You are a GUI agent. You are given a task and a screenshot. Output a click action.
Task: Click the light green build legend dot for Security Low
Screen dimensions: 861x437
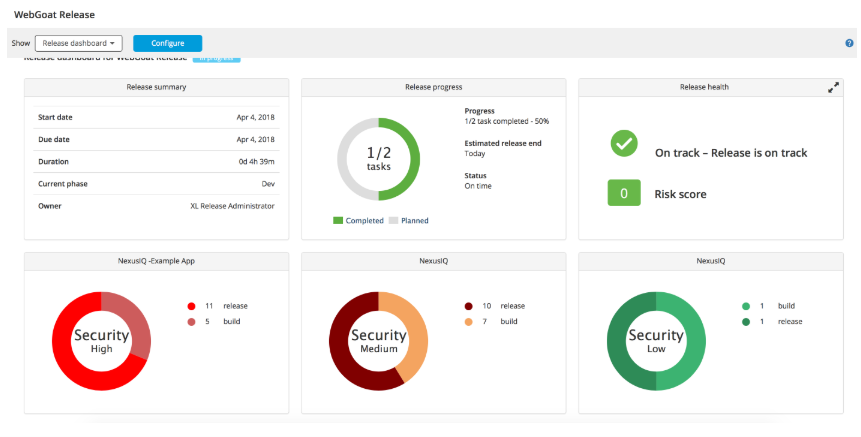pyautogui.click(x=745, y=306)
